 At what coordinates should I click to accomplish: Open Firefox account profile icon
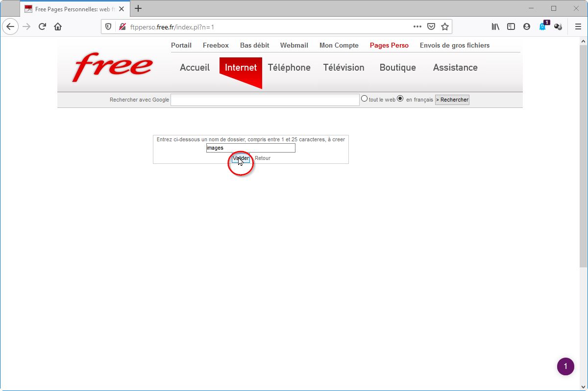[527, 26]
